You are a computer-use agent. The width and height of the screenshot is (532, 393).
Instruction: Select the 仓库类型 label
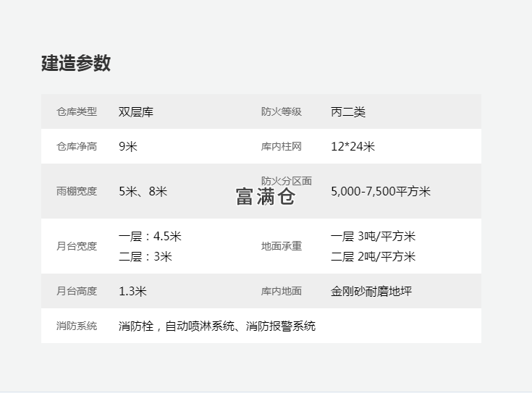click(77, 112)
